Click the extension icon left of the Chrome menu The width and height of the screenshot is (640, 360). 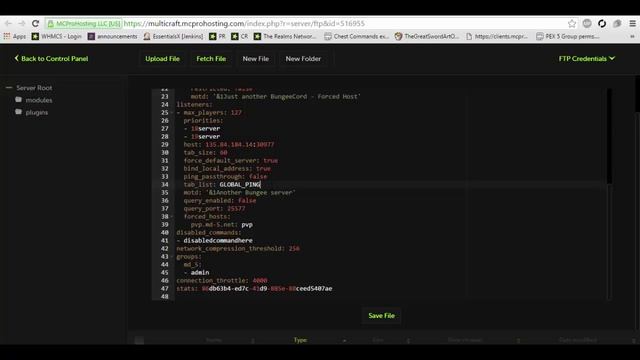point(617,24)
